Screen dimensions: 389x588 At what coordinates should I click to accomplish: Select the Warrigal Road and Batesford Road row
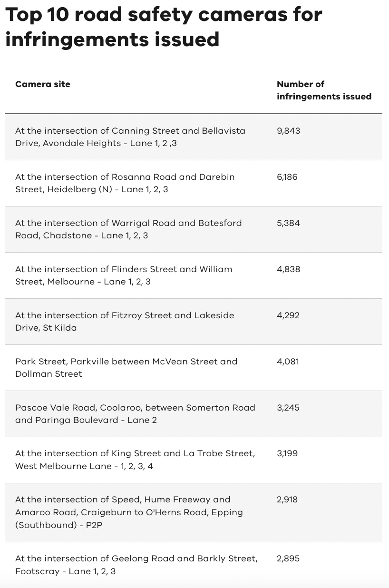128,229
